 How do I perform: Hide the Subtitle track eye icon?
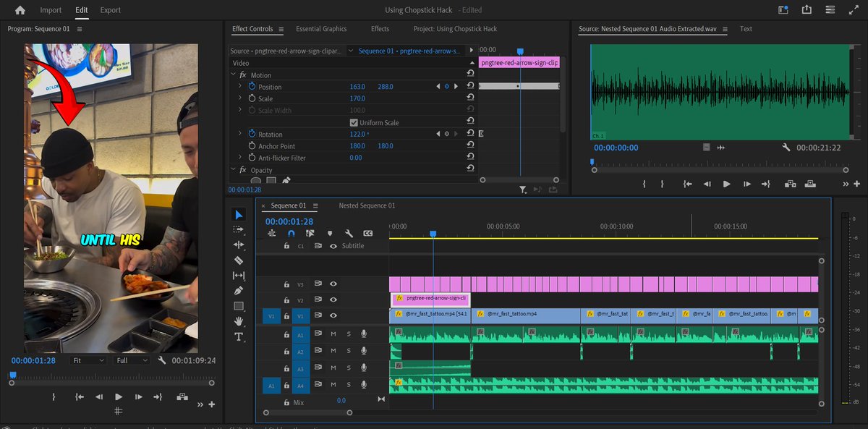pyautogui.click(x=333, y=246)
